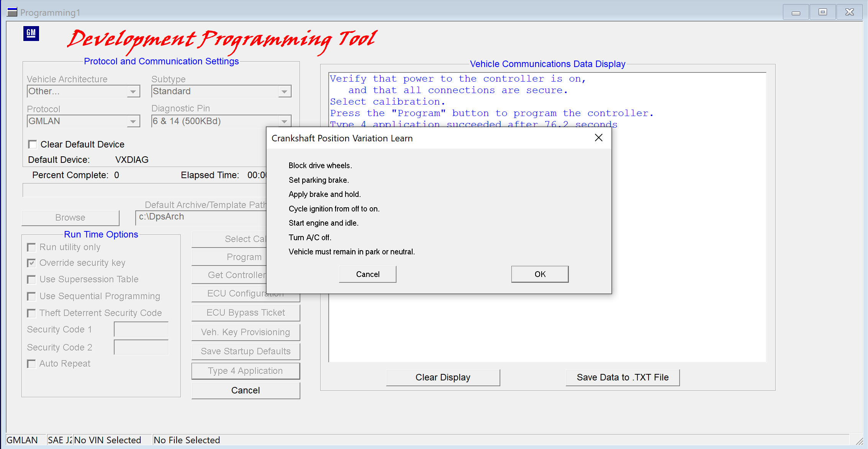Maximize the Programming1 window
Screen dimensions: 868x449
tap(822, 12)
